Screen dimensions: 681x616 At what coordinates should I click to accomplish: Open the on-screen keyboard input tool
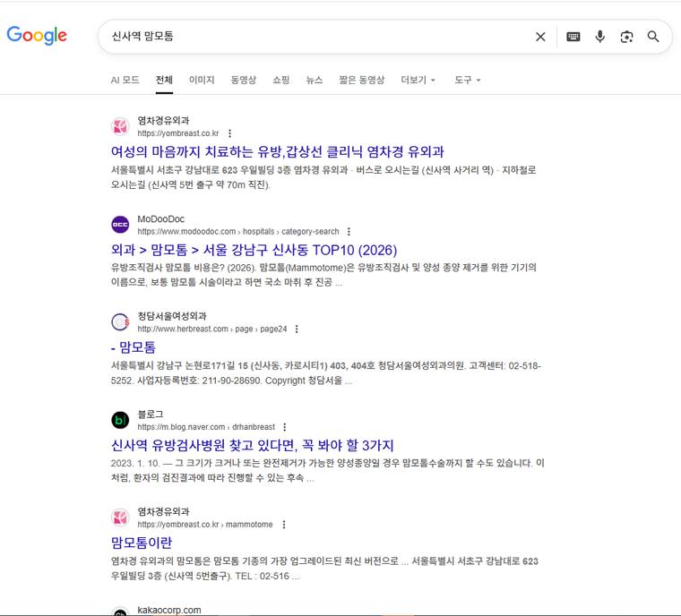573,37
